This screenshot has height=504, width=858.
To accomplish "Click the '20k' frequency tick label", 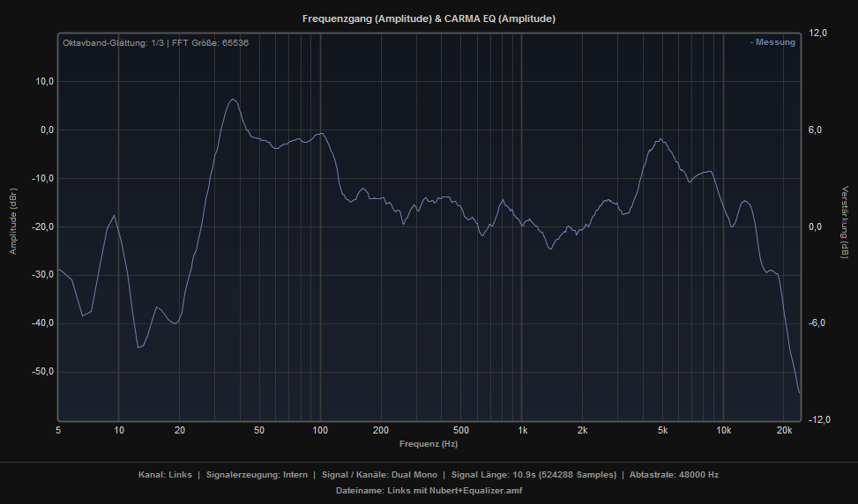I will 784,431.
